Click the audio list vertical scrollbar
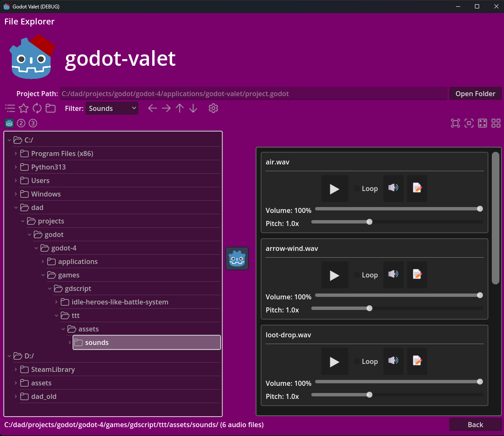The width and height of the screenshot is (504, 436). [x=496, y=218]
